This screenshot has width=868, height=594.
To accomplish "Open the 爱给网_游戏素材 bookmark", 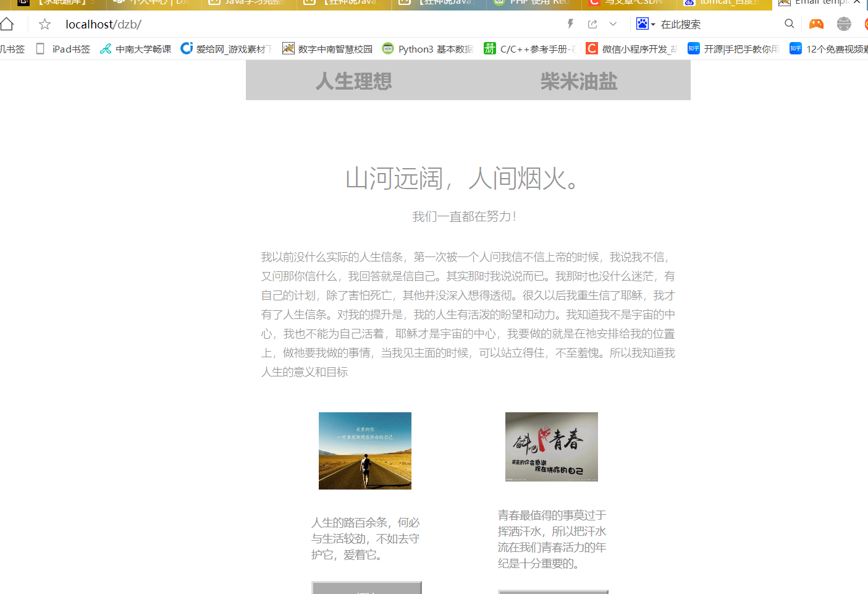I will [226, 49].
